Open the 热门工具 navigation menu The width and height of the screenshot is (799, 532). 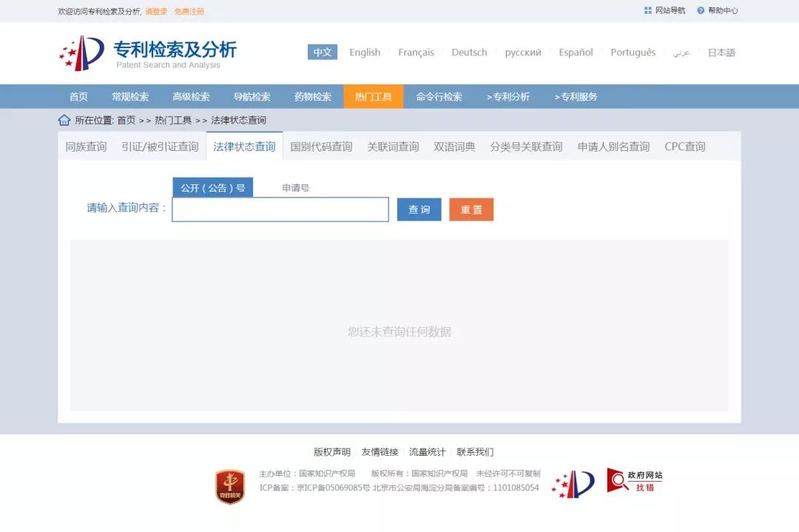tap(373, 97)
